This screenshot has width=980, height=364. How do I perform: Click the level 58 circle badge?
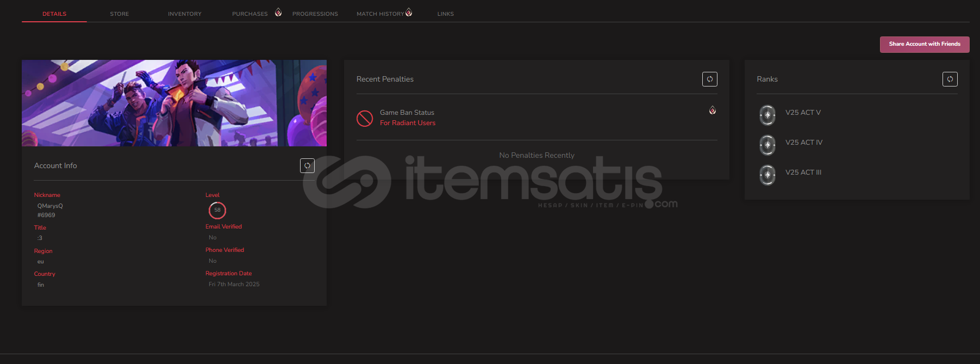[x=217, y=210]
